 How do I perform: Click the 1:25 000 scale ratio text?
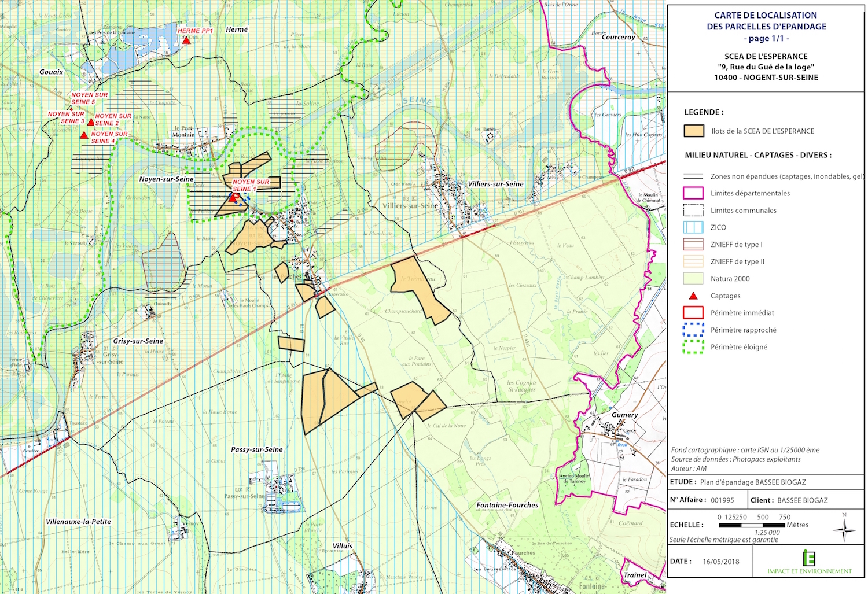767,533
